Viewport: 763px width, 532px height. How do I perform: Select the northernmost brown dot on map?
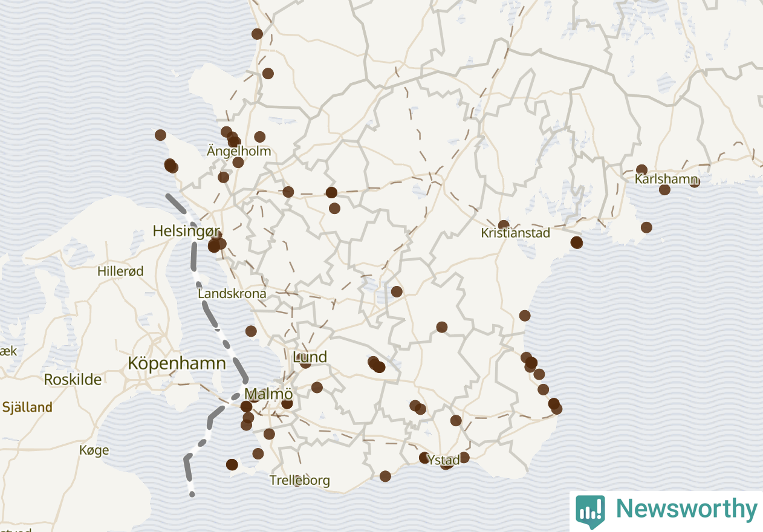(257, 34)
